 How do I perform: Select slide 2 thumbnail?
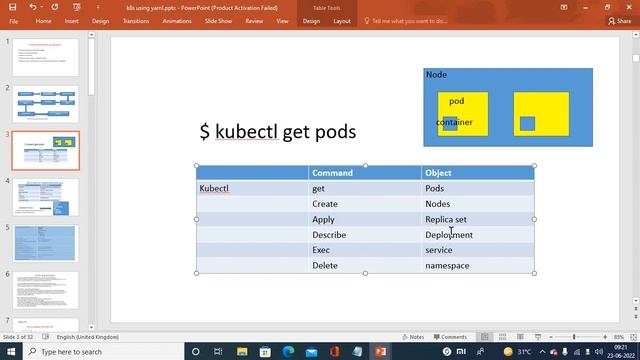[45, 104]
